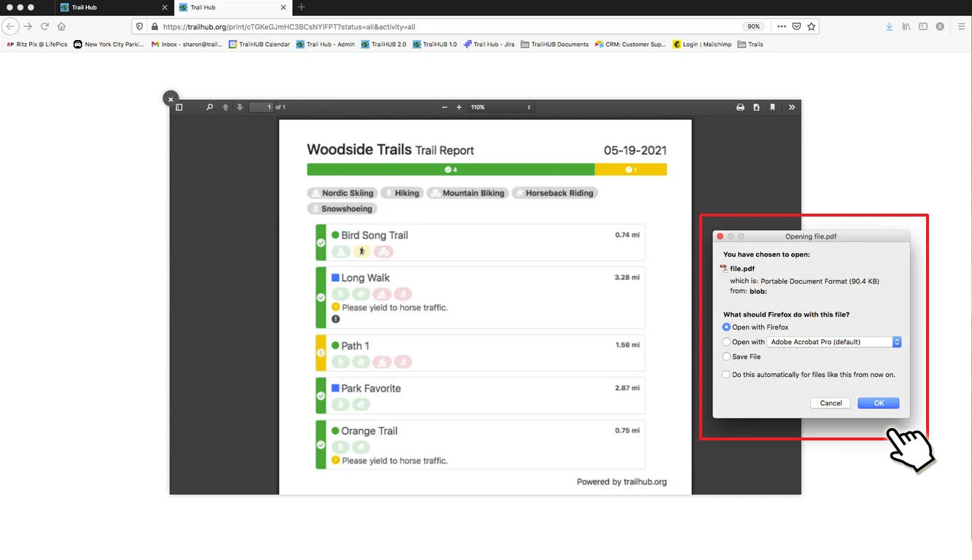972x560 pixels.
Task: Print the PDF from the viewer toolbar
Action: 740,107
